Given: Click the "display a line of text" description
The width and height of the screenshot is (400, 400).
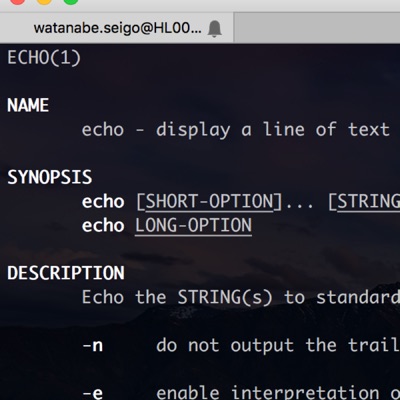Looking at the screenshot, I should click(273, 130).
